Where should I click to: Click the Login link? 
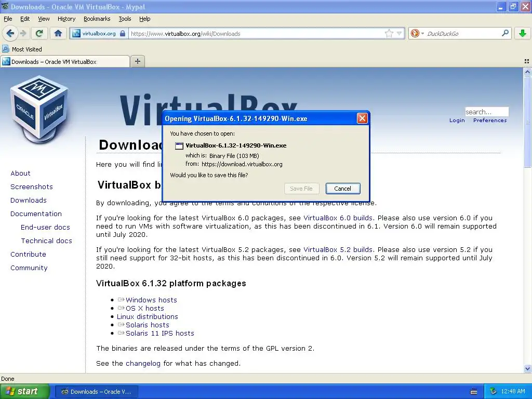(457, 121)
